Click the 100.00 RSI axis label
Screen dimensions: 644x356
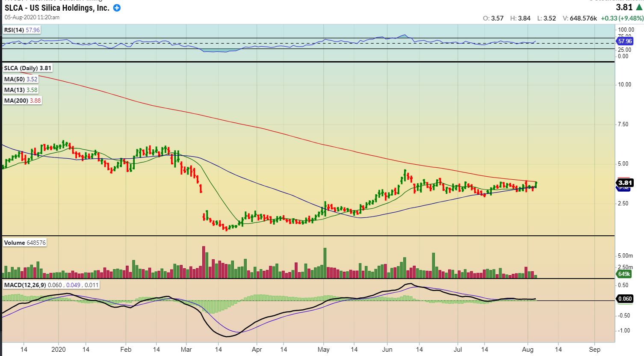626,30
